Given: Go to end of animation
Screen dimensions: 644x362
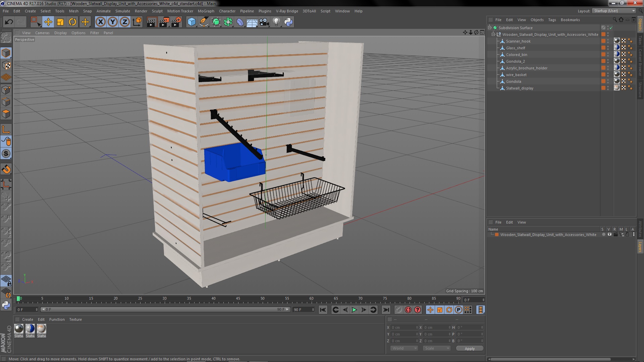Looking at the screenshot, I should 386,310.
